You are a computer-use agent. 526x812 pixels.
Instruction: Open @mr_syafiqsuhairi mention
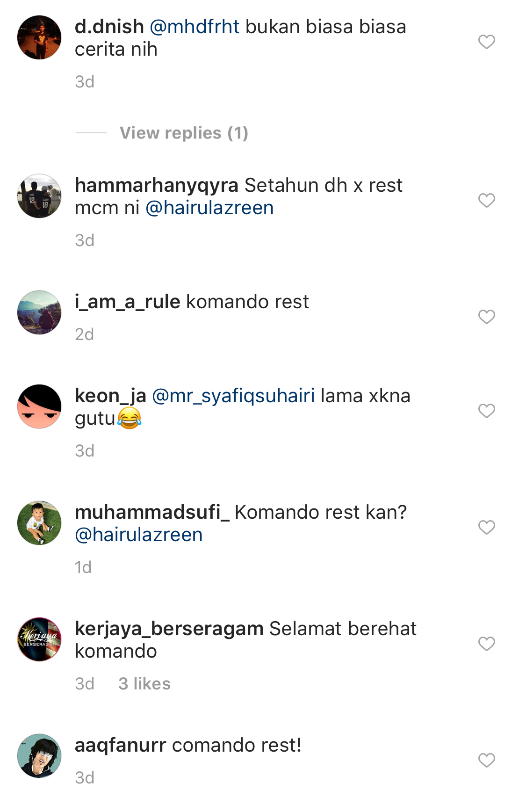[233, 396]
